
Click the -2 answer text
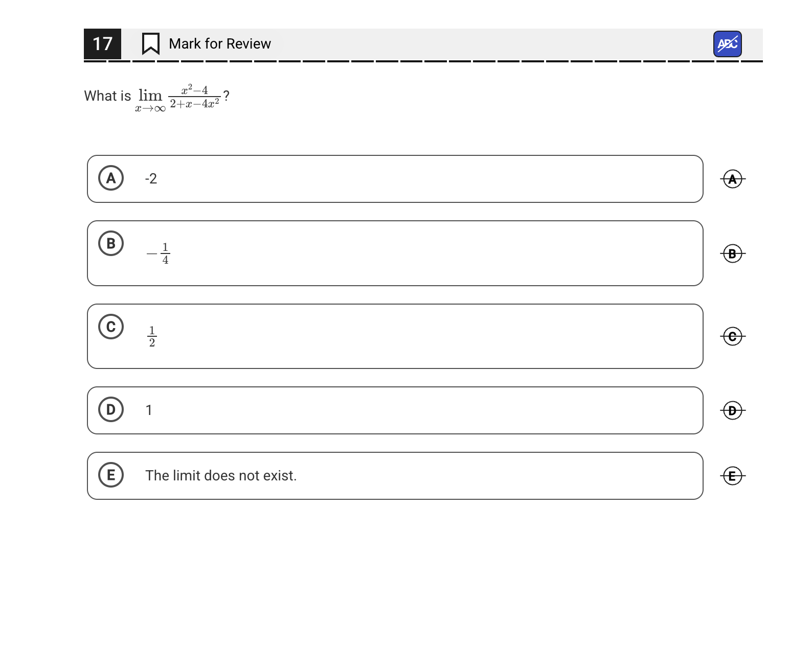click(151, 179)
